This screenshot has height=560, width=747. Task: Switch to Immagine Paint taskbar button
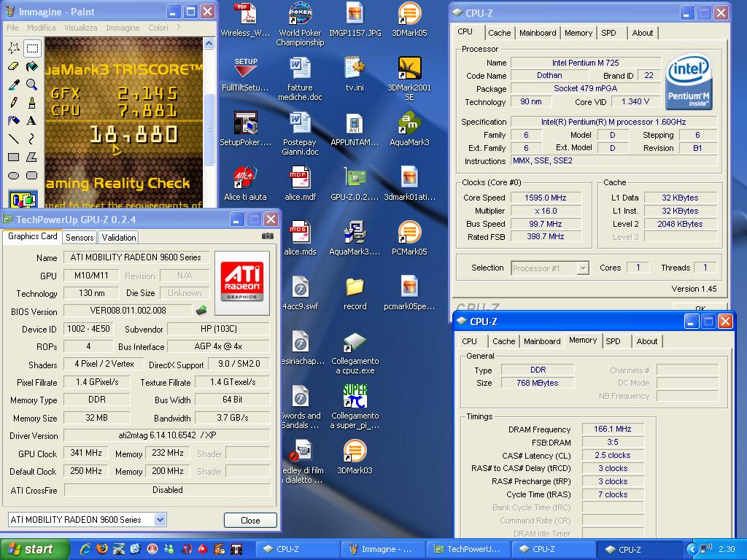click(x=384, y=549)
